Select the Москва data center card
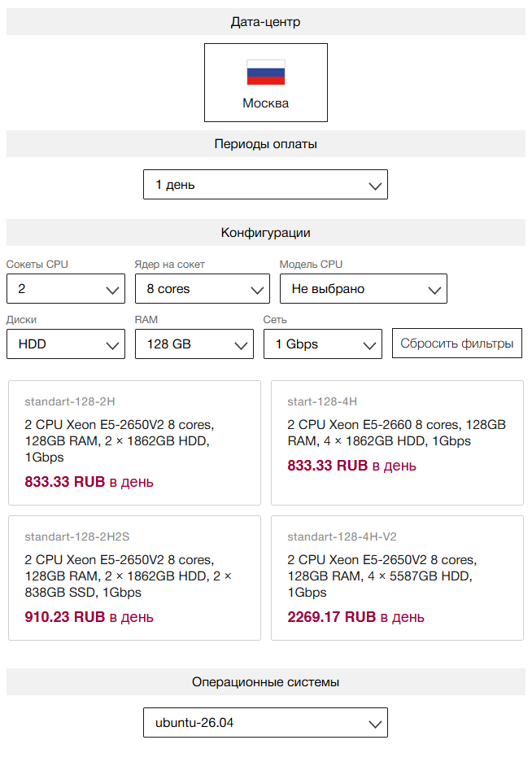The image size is (532, 775). 266,82
